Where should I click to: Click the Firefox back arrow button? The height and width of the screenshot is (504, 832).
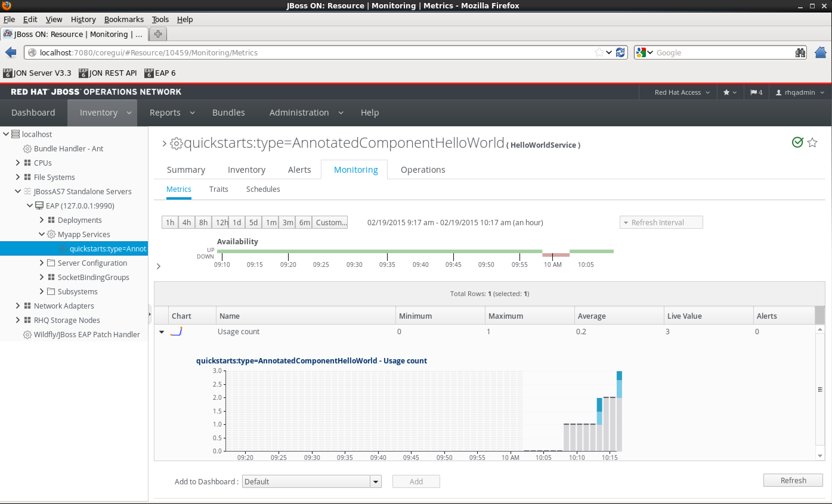coord(11,53)
